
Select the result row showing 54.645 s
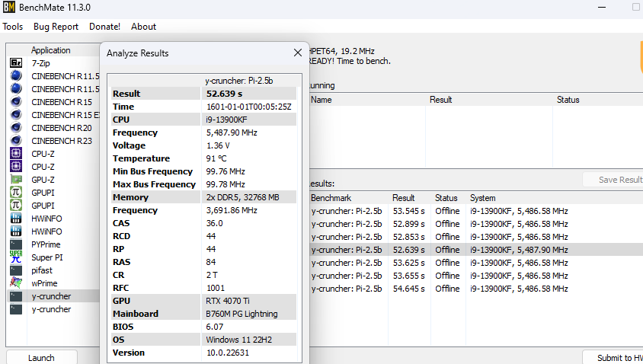click(x=475, y=289)
